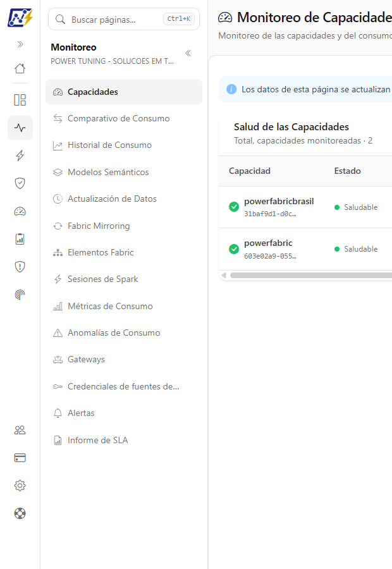Viewport: 392px width, 569px height.
Task: Go to Anomalías de Consumo
Action: click(x=124, y=333)
